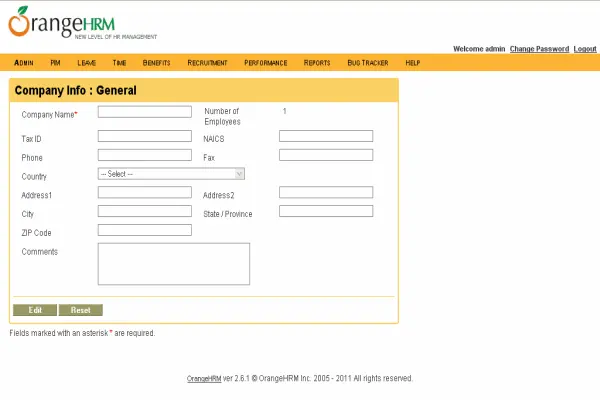Open the OrangeHRM footer link
This screenshot has height=400, width=600.
[x=203, y=379]
